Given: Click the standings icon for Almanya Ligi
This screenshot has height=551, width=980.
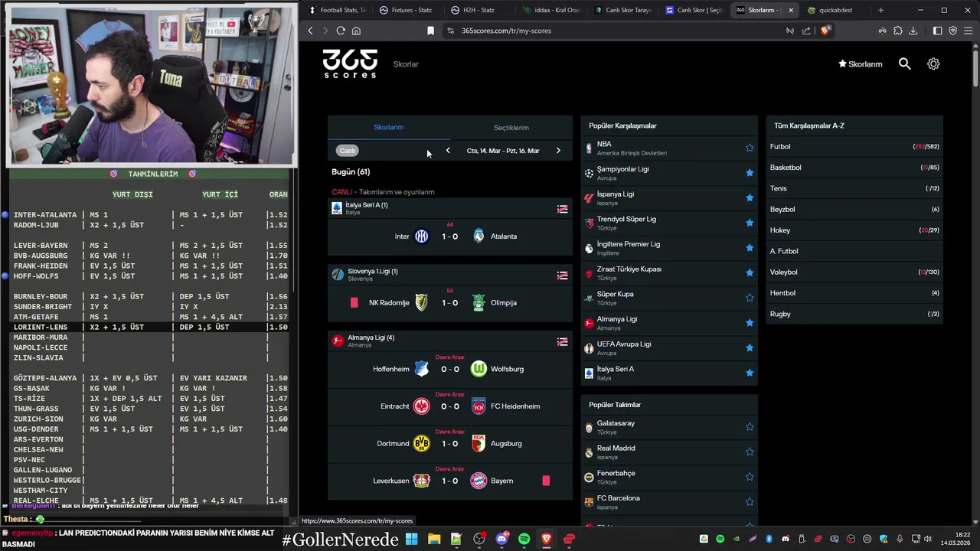Looking at the screenshot, I should [563, 342].
